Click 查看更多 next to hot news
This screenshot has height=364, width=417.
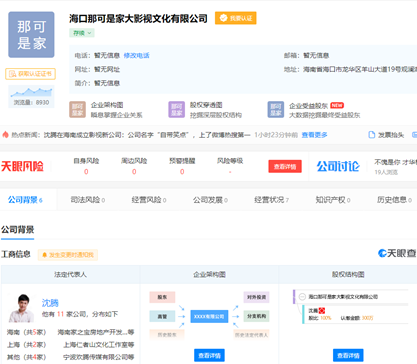314,135
